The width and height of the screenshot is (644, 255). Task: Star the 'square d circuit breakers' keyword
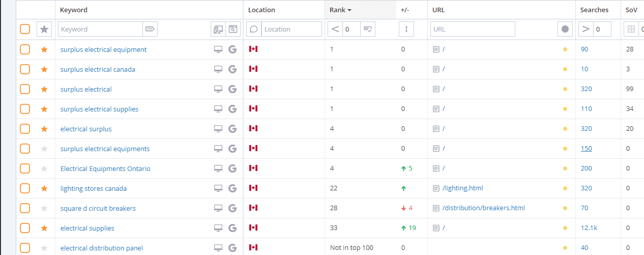pyautogui.click(x=44, y=208)
